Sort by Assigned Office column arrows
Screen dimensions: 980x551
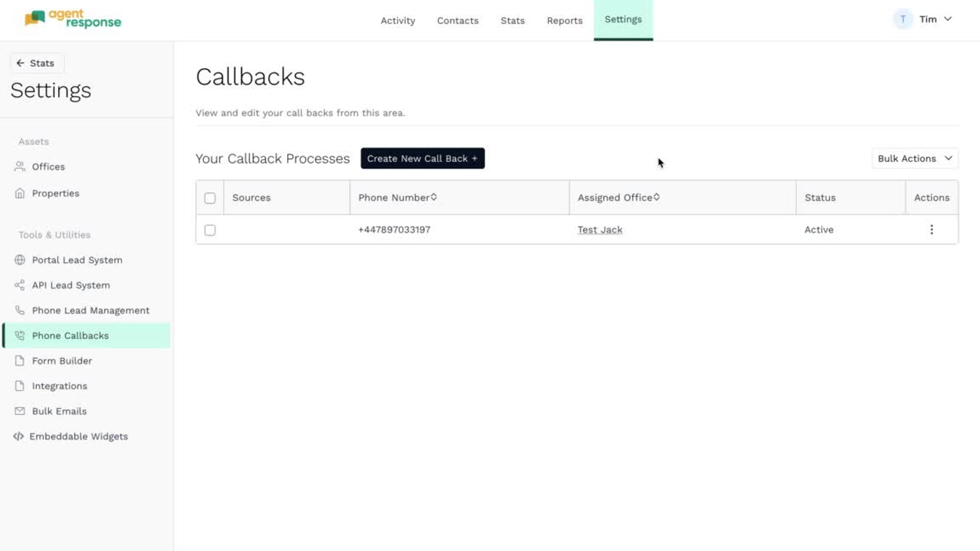click(x=656, y=197)
